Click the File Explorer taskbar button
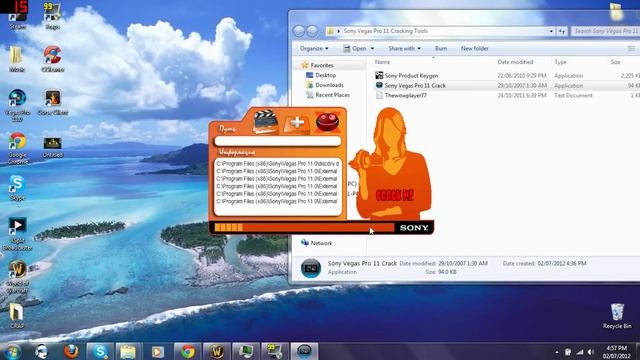Screen dimensions: 640x360 click(x=128, y=351)
